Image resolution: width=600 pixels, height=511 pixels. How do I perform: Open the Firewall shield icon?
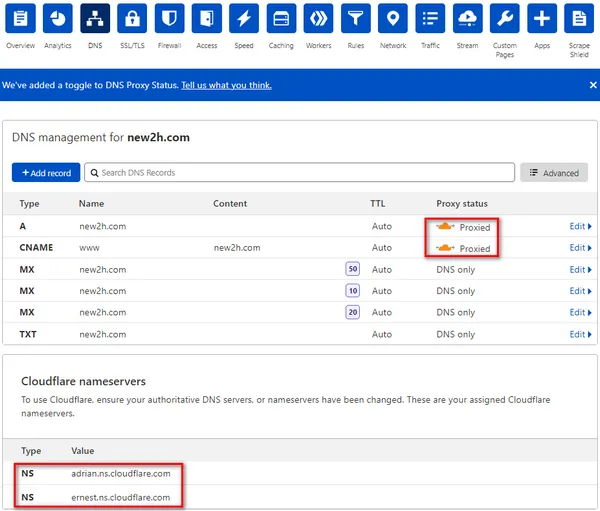pos(170,18)
